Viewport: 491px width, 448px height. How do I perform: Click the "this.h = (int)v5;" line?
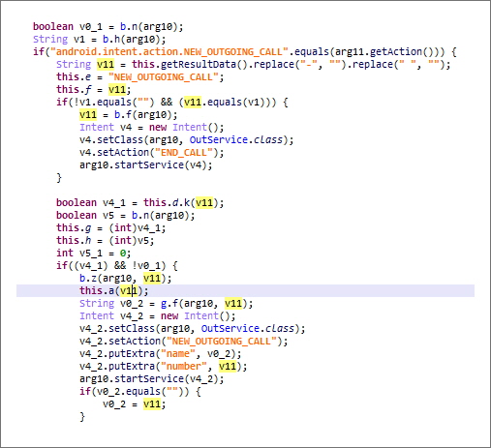pyautogui.click(x=106, y=240)
